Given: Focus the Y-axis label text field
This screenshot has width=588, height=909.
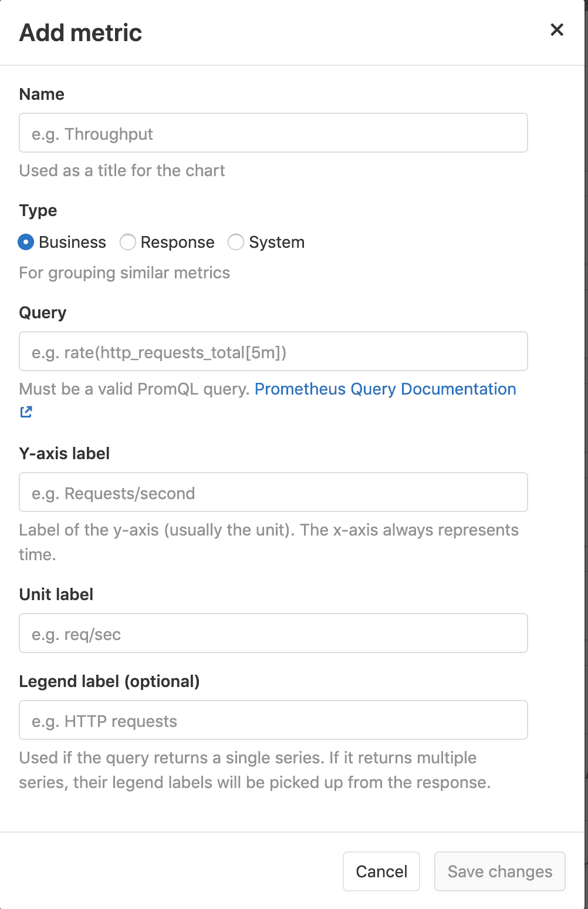Looking at the screenshot, I should click(x=273, y=493).
